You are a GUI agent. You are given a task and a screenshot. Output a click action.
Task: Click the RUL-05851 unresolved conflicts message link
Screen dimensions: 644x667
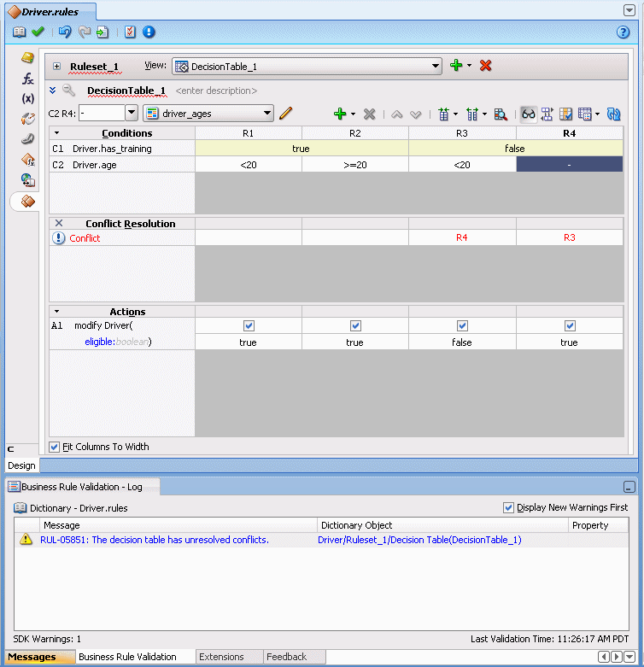pos(155,540)
